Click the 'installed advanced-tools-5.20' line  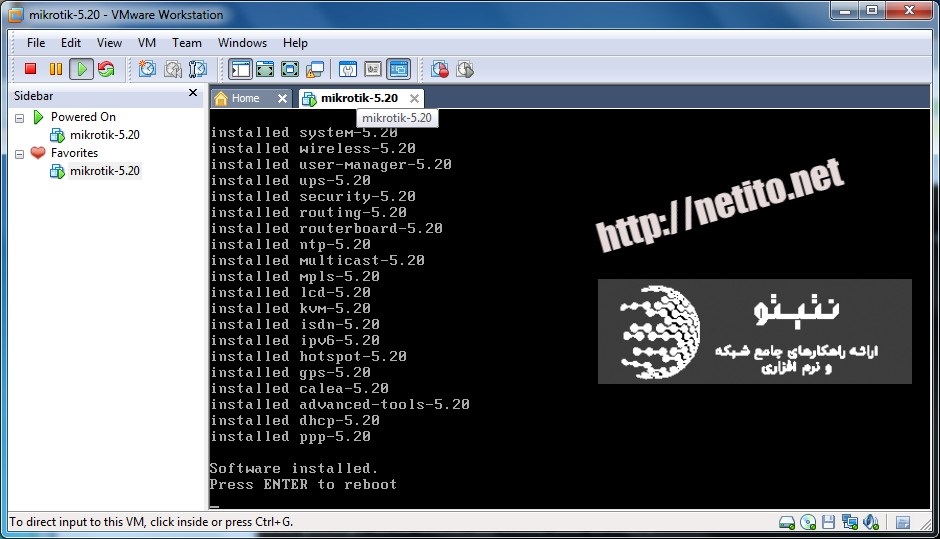pyautogui.click(x=340, y=405)
